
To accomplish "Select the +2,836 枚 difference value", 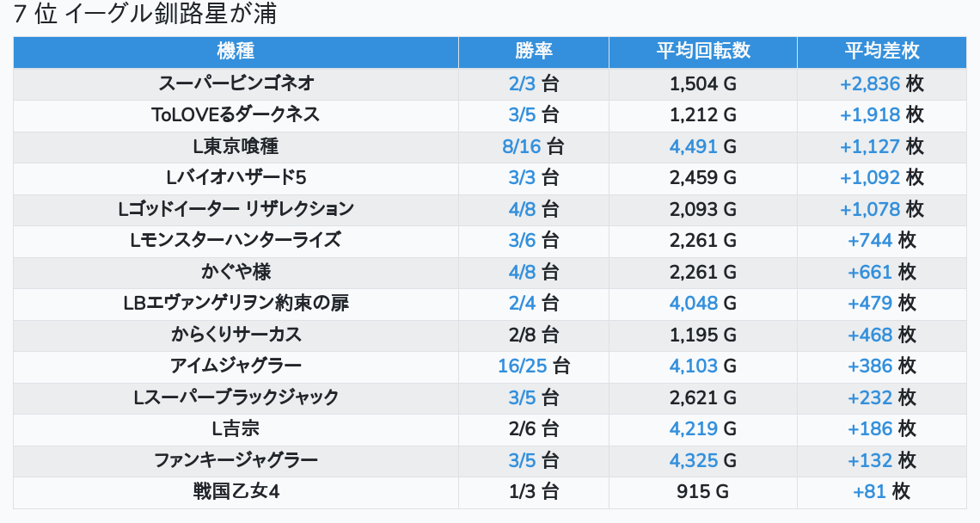I will click(882, 83).
